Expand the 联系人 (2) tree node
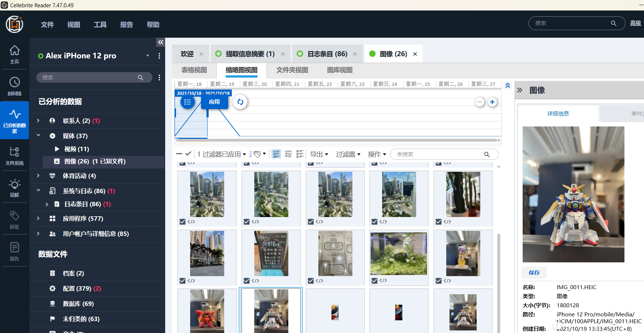 pyautogui.click(x=38, y=120)
